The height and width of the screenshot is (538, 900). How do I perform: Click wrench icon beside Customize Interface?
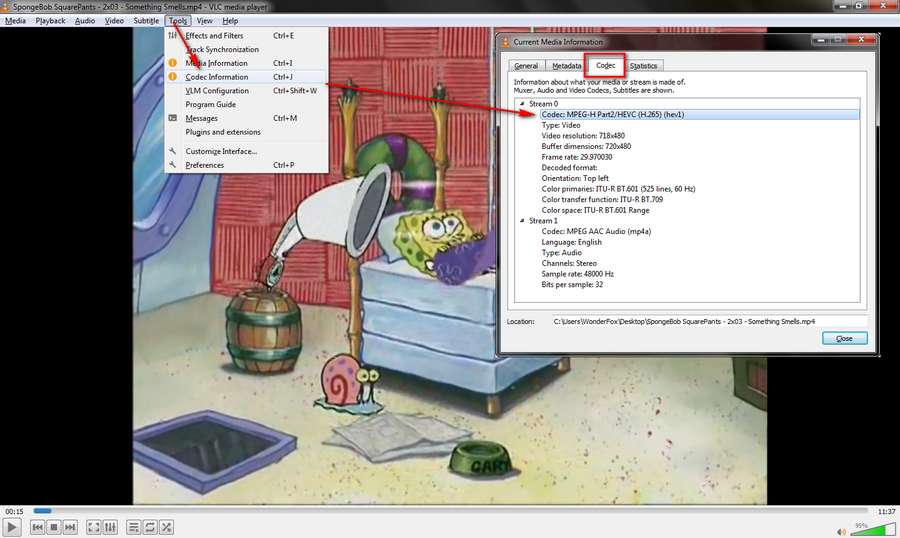(172, 150)
